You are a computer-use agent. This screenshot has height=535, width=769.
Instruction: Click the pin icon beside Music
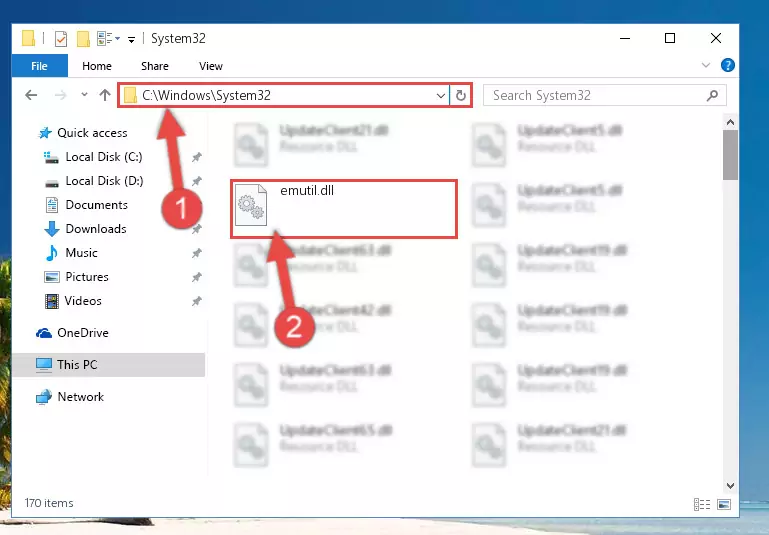(196, 254)
